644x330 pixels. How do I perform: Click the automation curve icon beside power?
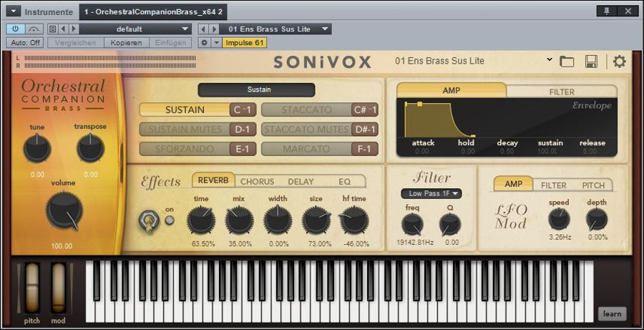[34, 29]
